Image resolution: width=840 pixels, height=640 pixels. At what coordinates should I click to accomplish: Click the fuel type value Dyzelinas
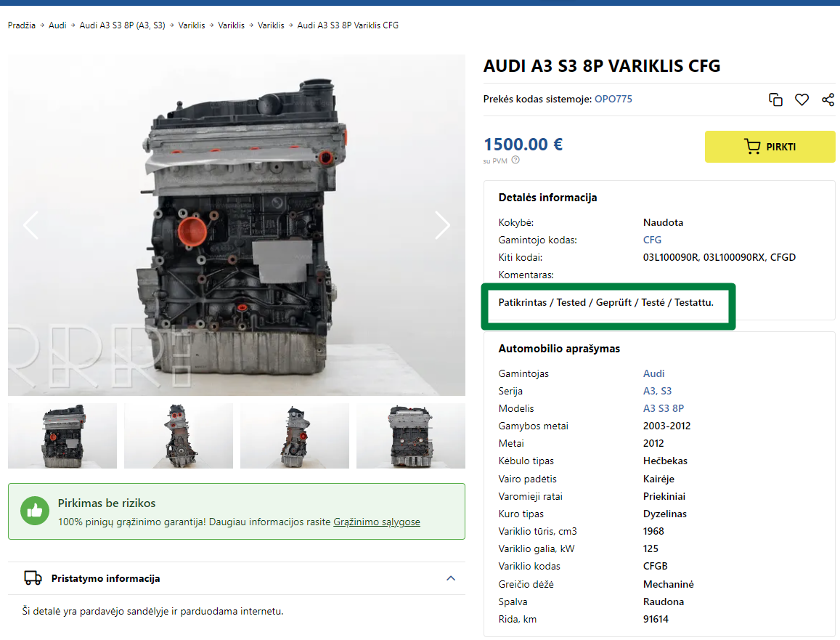coord(665,514)
